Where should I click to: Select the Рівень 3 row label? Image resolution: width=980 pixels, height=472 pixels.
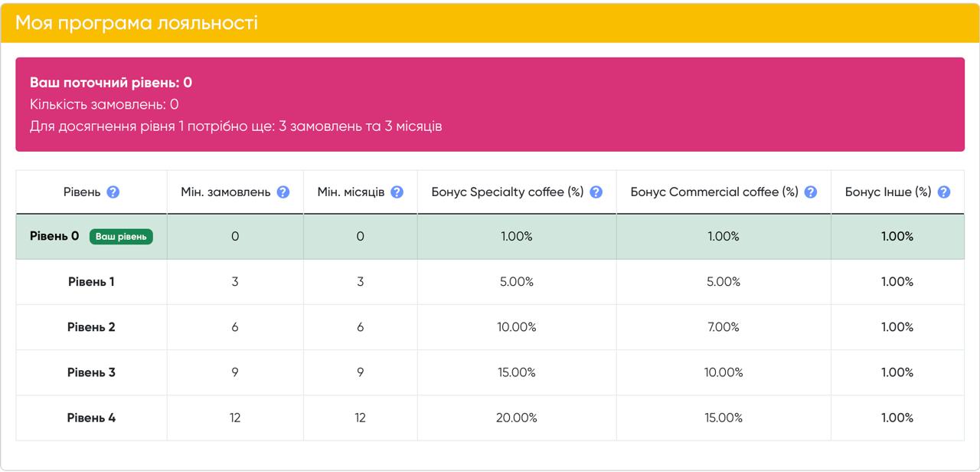click(91, 372)
